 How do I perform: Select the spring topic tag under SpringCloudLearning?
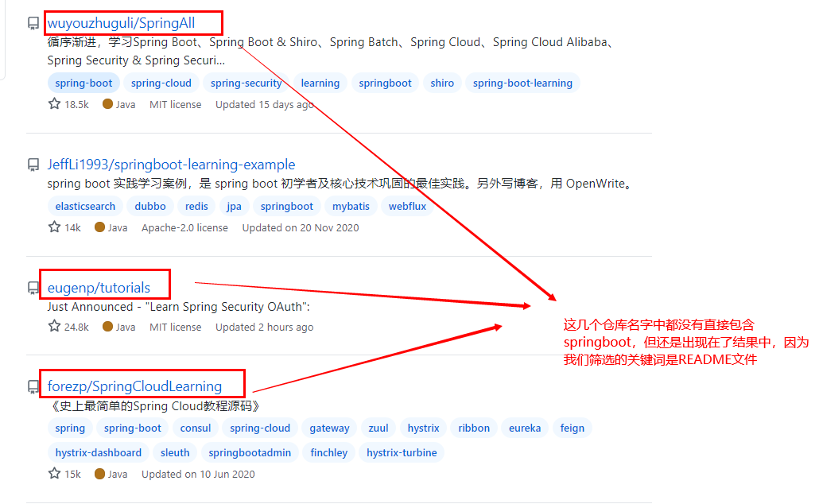click(x=70, y=428)
